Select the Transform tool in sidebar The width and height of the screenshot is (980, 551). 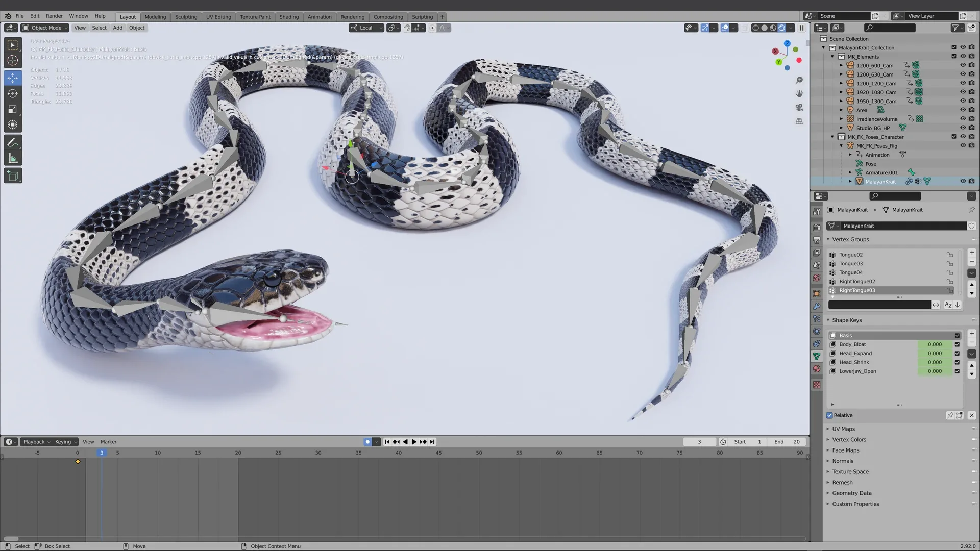point(13,124)
